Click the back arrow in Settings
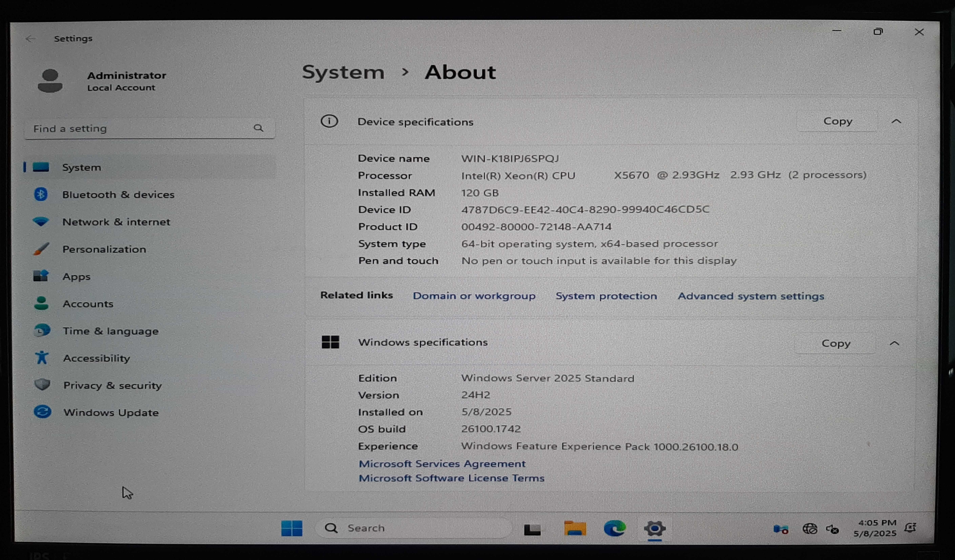The width and height of the screenshot is (955, 560). point(30,39)
